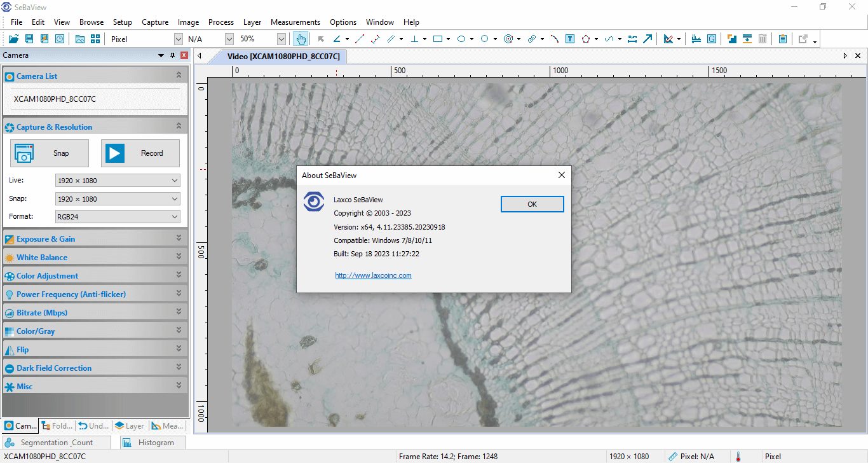
Task: Open the Format RGB24 dropdown
Action: point(118,217)
